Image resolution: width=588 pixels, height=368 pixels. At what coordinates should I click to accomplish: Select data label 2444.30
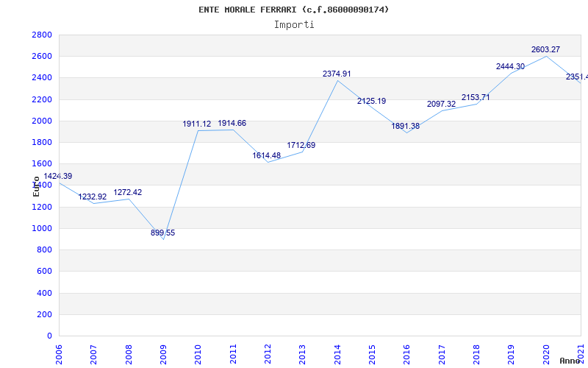click(x=510, y=67)
